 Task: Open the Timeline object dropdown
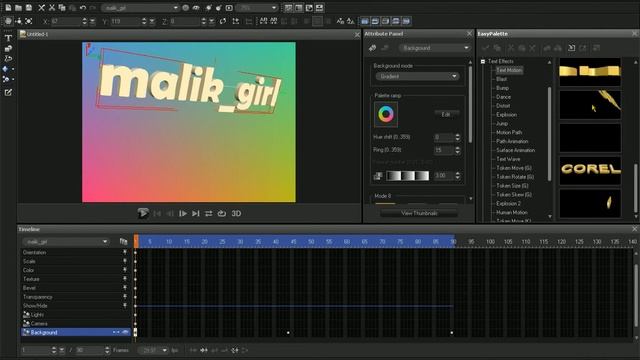coord(66,242)
